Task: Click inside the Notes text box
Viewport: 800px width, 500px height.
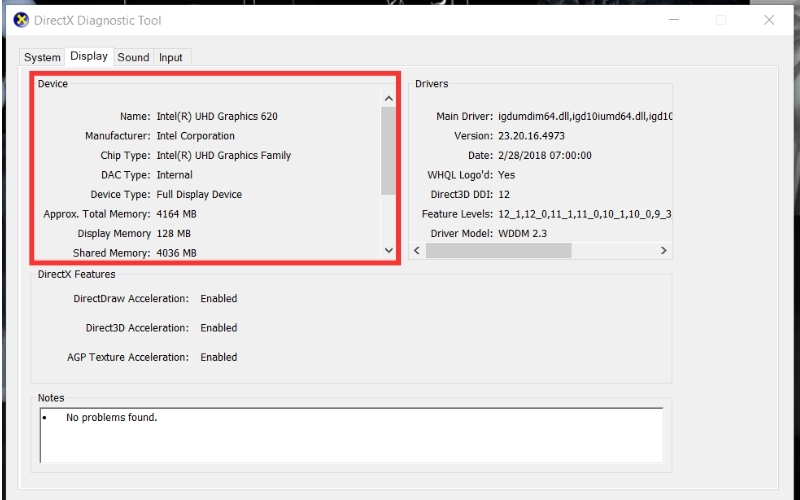Action: [x=350, y=435]
